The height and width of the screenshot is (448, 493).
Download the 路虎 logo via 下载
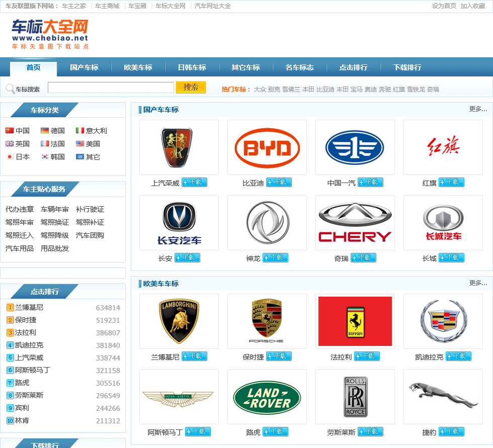[275, 432]
